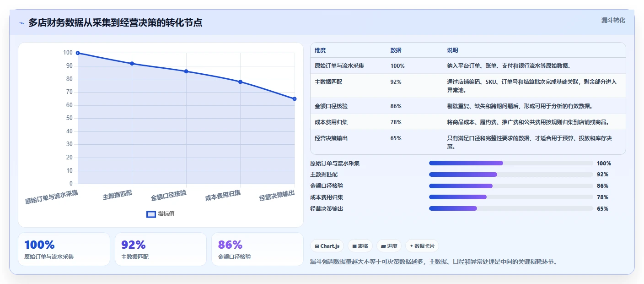Image resolution: width=644 pixels, height=284 pixels.
Task: Select table cell 经营决策输出
Action: tap(331, 138)
